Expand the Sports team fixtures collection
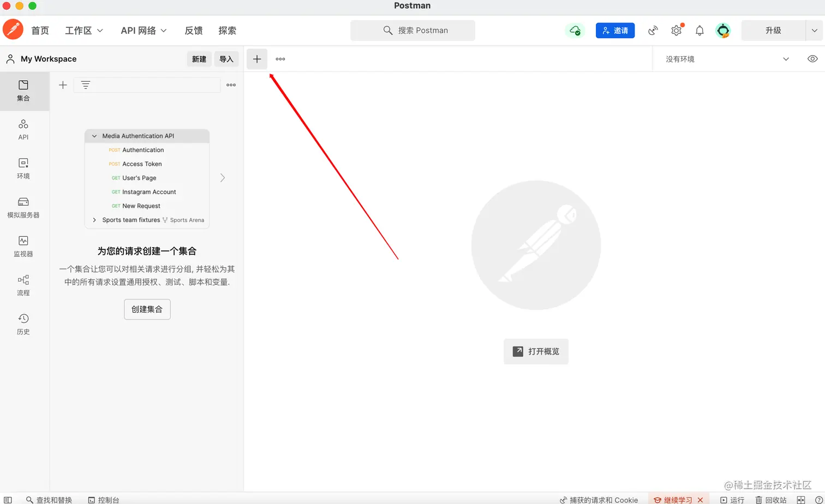 pyautogui.click(x=94, y=220)
